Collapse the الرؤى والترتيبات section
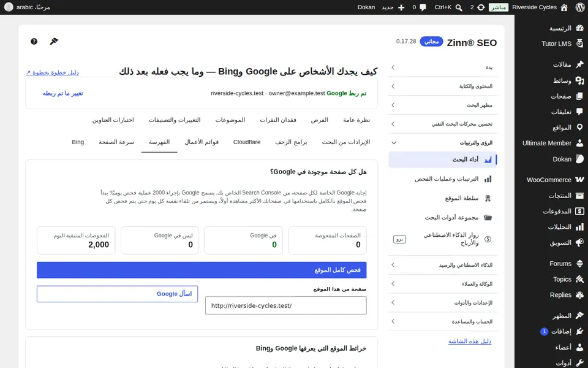This screenshot has width=588, height=368. pos(443,143)
